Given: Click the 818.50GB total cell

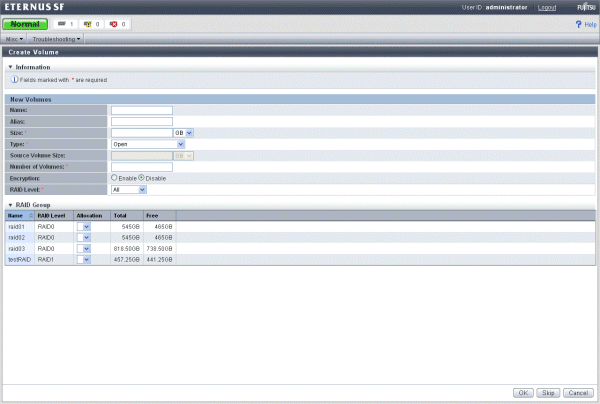Looking at the screenshot, I should (x=127, y=249).
